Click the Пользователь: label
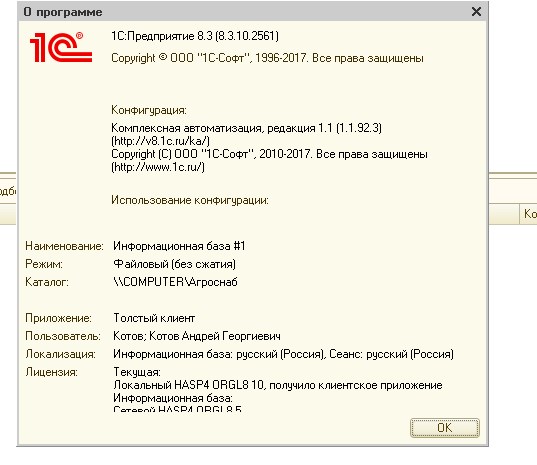The image size is (537, 465). click(x=63, y=336)
